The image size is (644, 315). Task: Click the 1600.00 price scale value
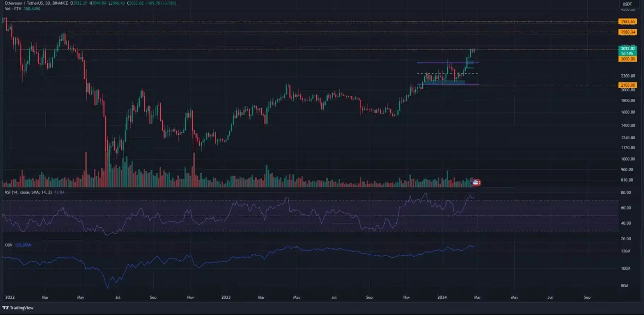click(x=628, y=112)
